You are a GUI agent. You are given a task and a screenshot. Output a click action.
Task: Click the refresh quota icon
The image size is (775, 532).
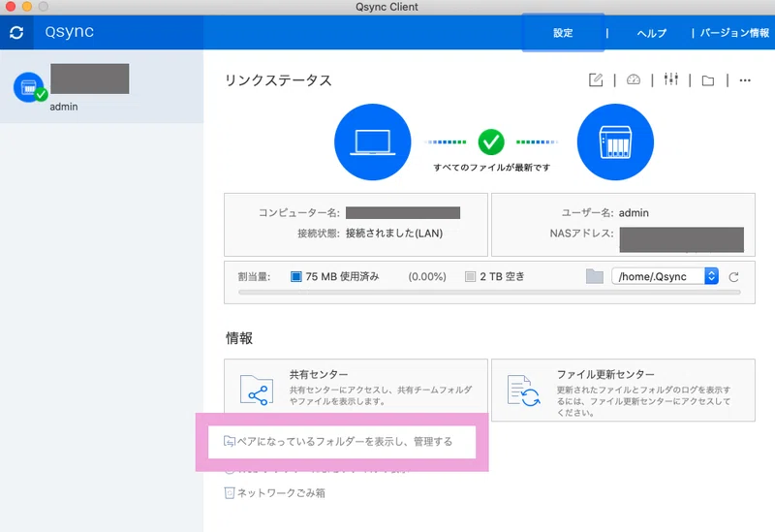(734, 277)
